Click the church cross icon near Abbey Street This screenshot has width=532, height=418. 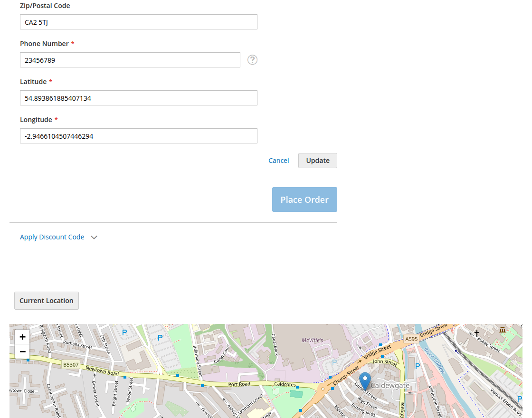[x=477, y=333]
